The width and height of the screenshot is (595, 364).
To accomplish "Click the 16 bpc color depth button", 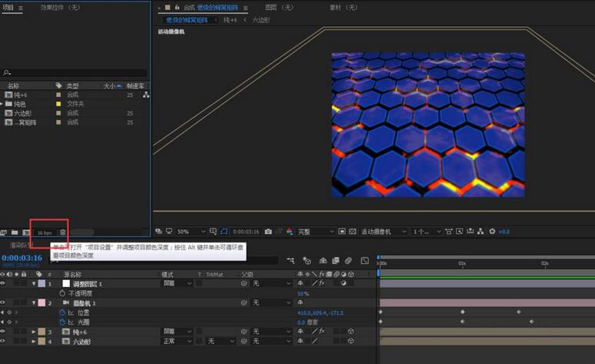I will [44, 232].
